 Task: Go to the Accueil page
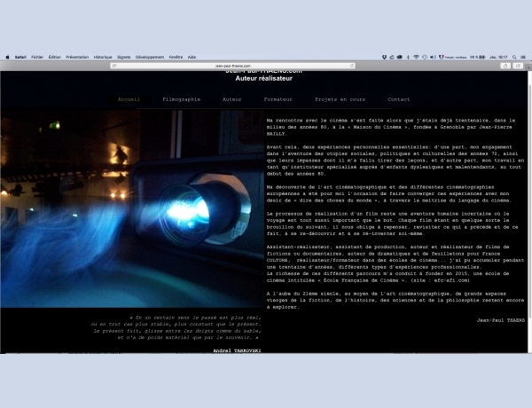[129, 99]
